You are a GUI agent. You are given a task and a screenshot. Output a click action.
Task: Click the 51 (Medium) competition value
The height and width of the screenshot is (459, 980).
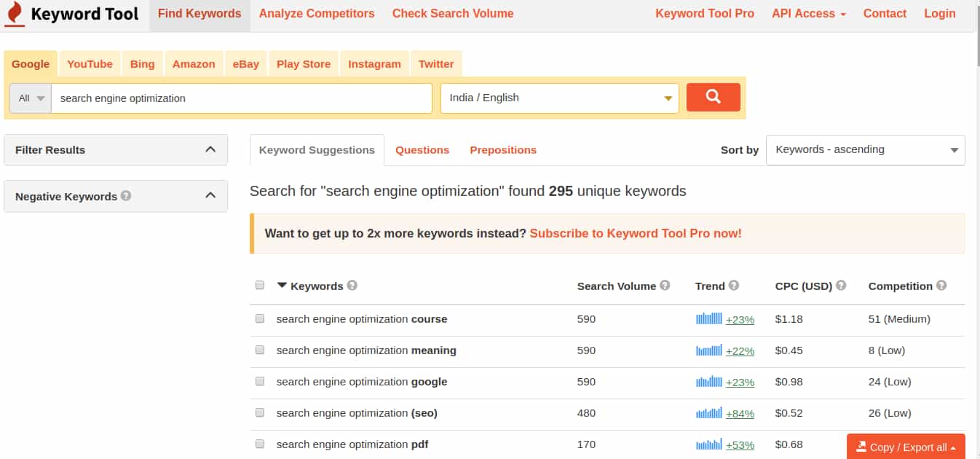[x=899, y=318]
